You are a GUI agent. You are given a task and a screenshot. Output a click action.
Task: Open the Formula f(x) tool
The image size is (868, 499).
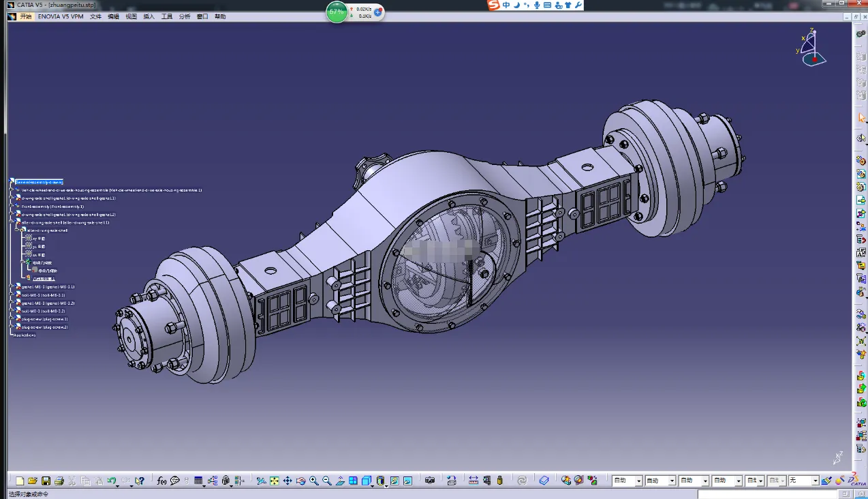click(161, 481)
